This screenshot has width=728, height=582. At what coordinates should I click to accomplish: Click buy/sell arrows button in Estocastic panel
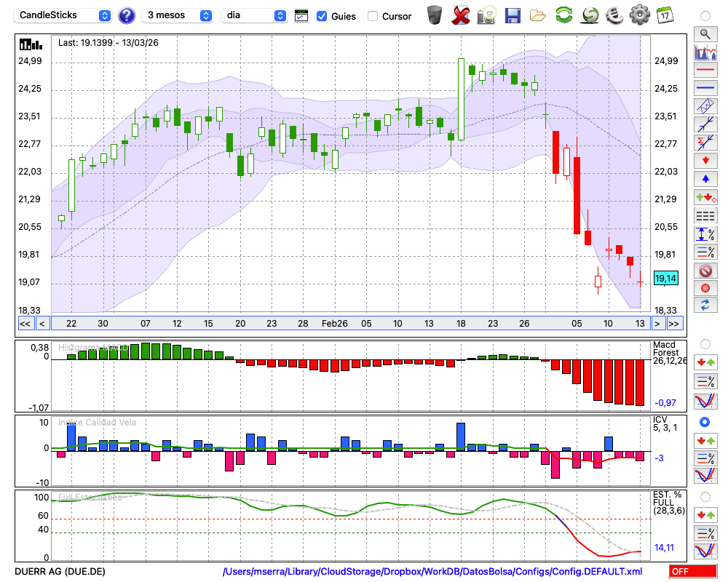click(705, 515)
